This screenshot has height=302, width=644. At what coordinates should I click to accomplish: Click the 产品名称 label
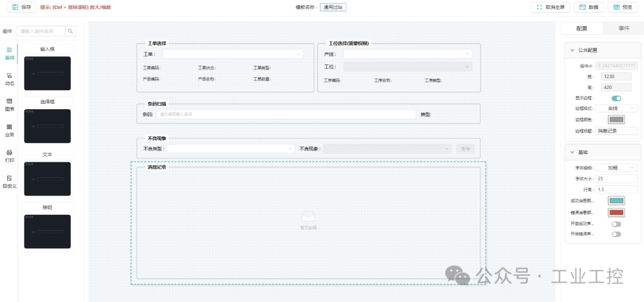(206, 79)
